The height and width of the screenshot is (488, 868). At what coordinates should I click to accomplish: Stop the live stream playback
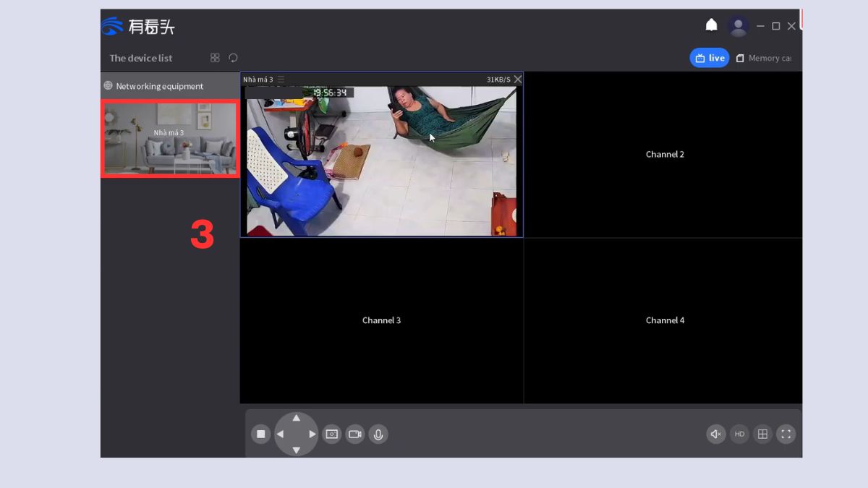(260, 434)
